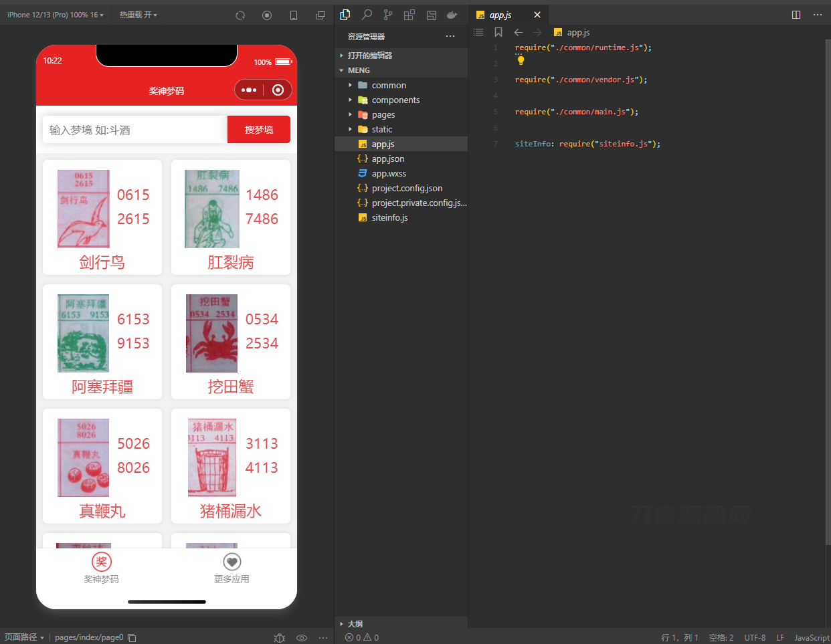
Task: Click the 输入梦境 search input field
Action: click(135, 130)
